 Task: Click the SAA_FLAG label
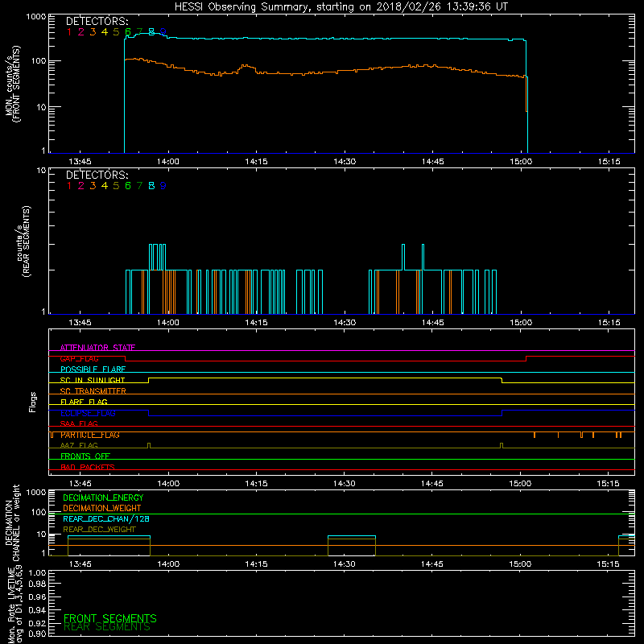[x=79, y=424]
